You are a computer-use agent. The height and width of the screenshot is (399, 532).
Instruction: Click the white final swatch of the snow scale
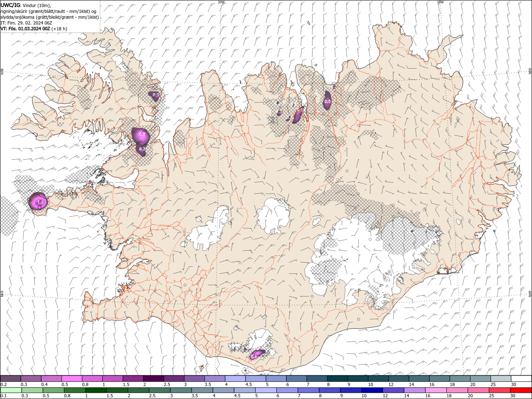521,379
